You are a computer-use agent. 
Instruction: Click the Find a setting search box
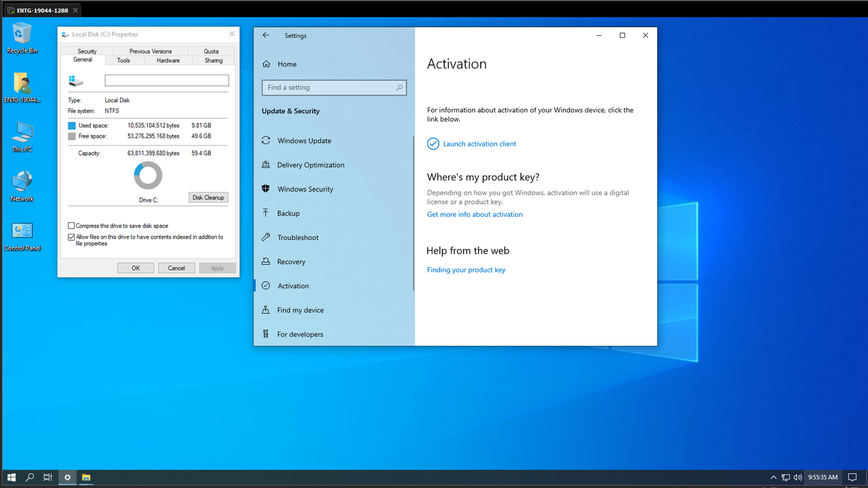(334, 87)
